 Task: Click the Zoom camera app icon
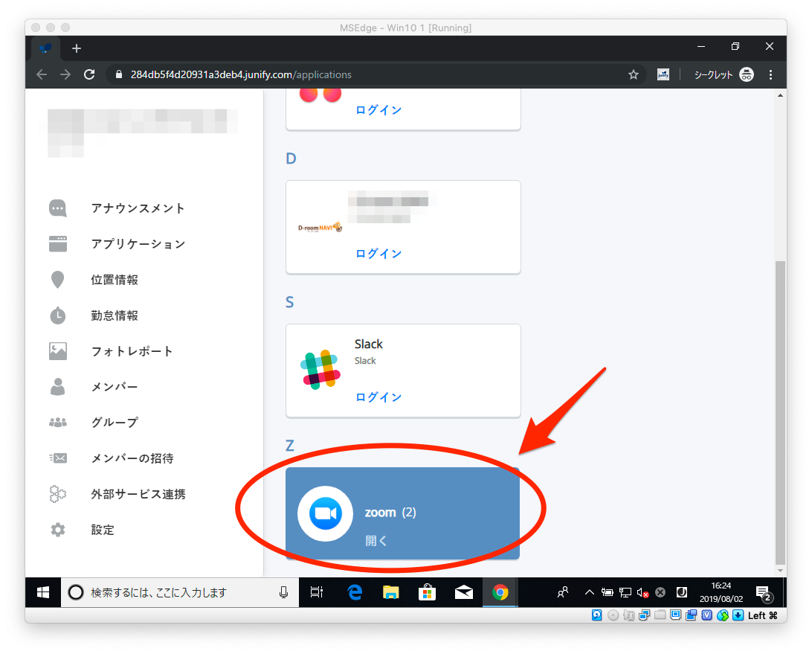point(325,513)
